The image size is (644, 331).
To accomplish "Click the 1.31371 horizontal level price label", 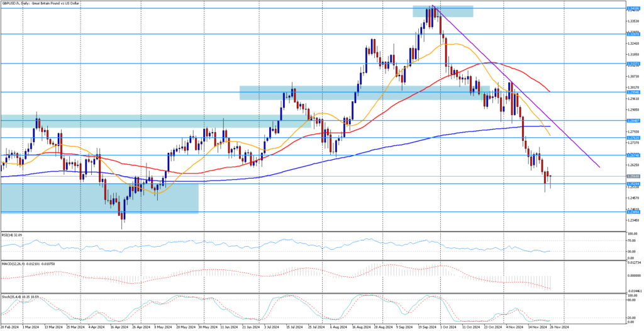I will pos(633,64).
